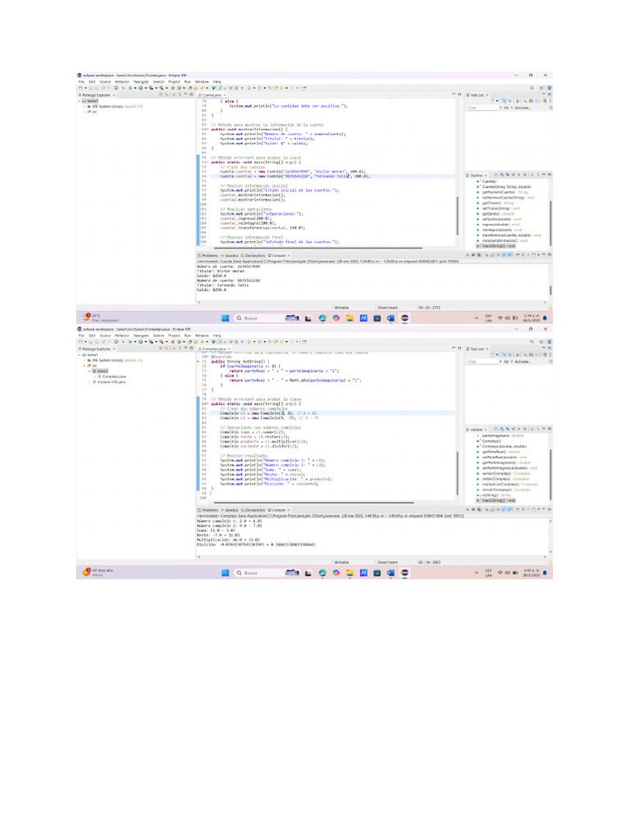Switch to Javadoc tab in Cuenta.java window
This screenshot has height=840, width=630.
click(x=231, y=256)
